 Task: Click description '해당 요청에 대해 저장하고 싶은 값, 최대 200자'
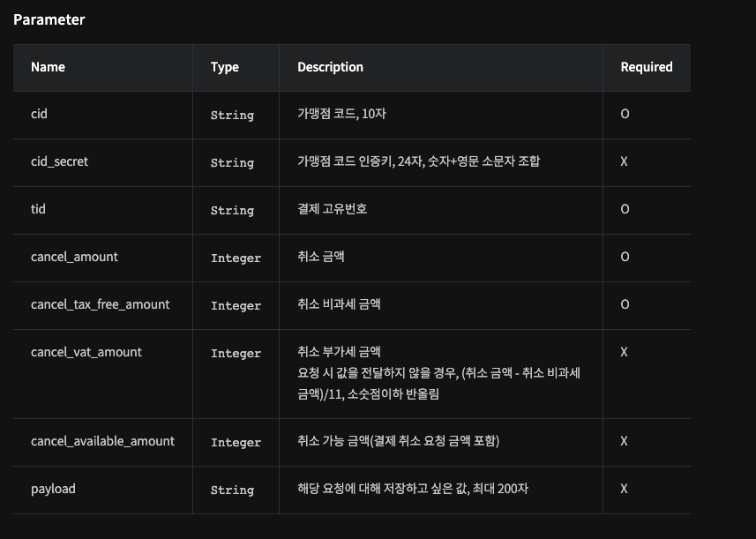pos(413,489)
